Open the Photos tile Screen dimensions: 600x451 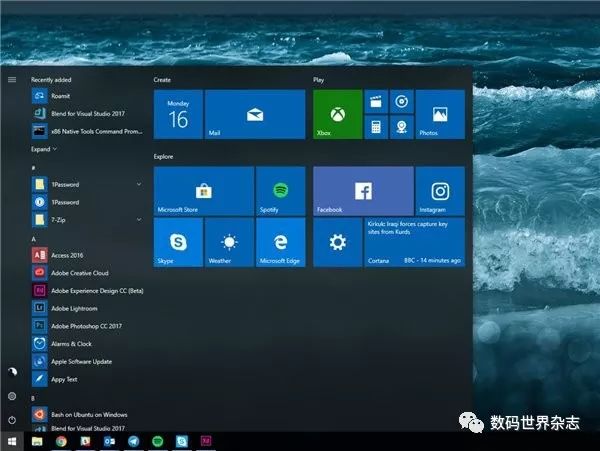[440, 113]
